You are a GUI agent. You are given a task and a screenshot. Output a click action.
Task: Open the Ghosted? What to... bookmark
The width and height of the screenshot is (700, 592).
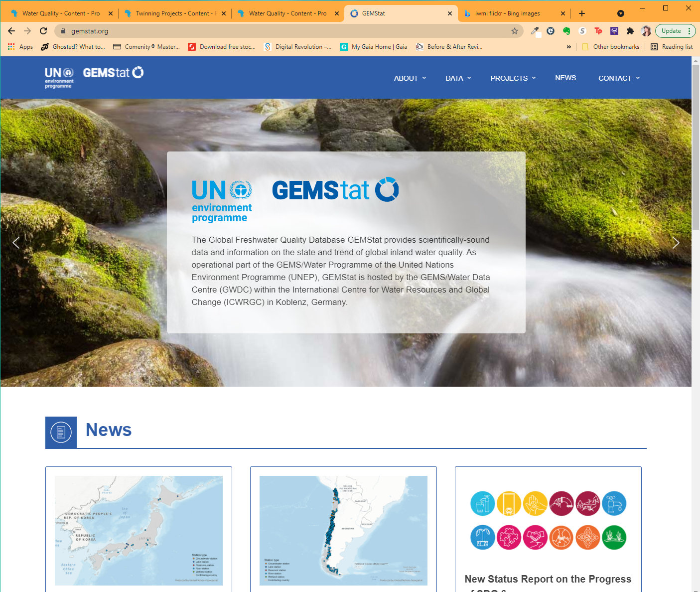click(73, 47)
